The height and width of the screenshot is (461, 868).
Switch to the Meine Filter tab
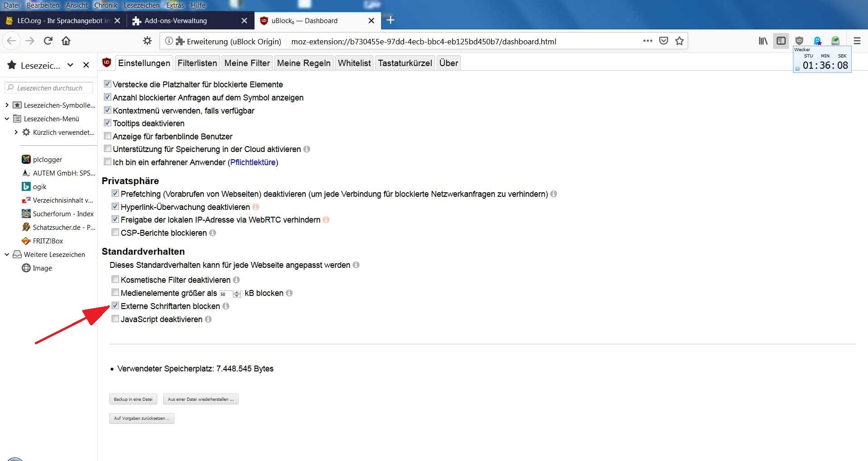point(247,63)
